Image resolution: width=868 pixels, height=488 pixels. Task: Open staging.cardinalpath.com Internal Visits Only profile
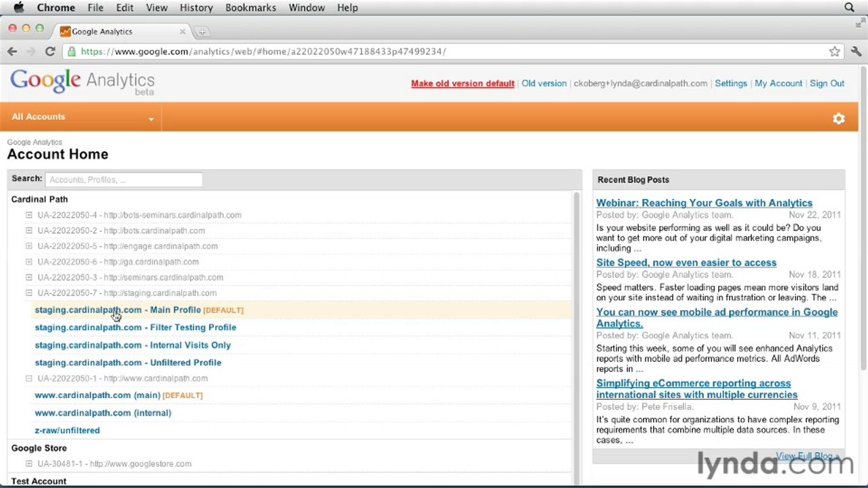(x=133, y=345)
